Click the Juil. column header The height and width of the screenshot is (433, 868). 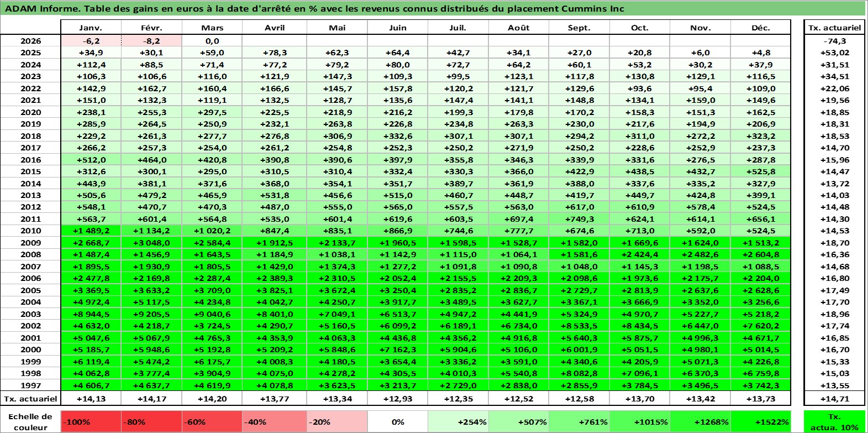(x=458, y=28)
